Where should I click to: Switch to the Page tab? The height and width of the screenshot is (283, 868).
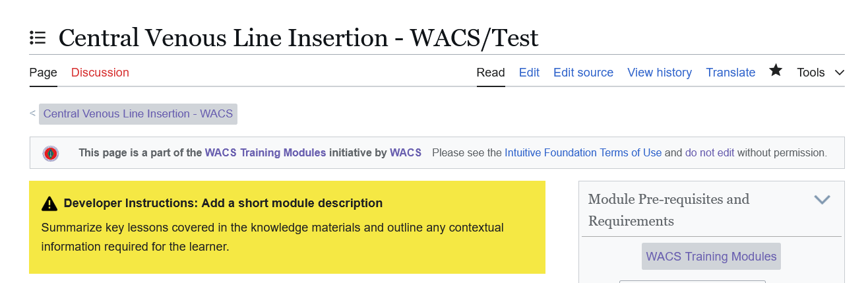pyautogui.click(x=44, y=73)
